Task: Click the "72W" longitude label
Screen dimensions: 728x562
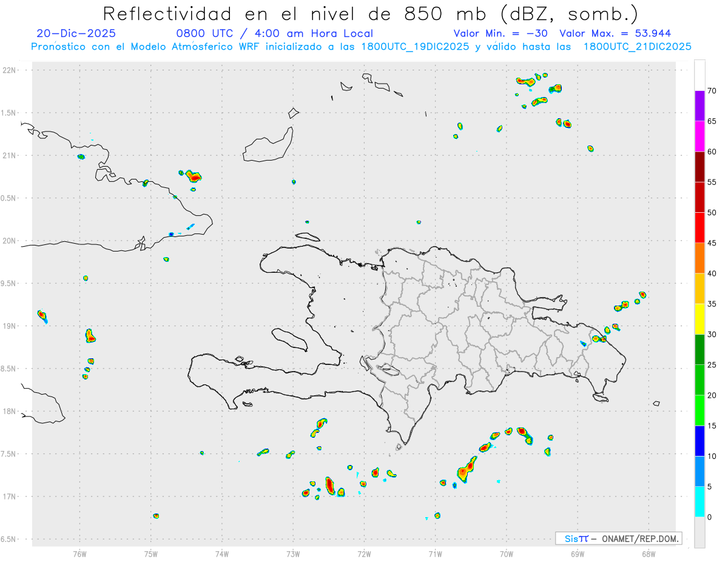Action: 364,554
